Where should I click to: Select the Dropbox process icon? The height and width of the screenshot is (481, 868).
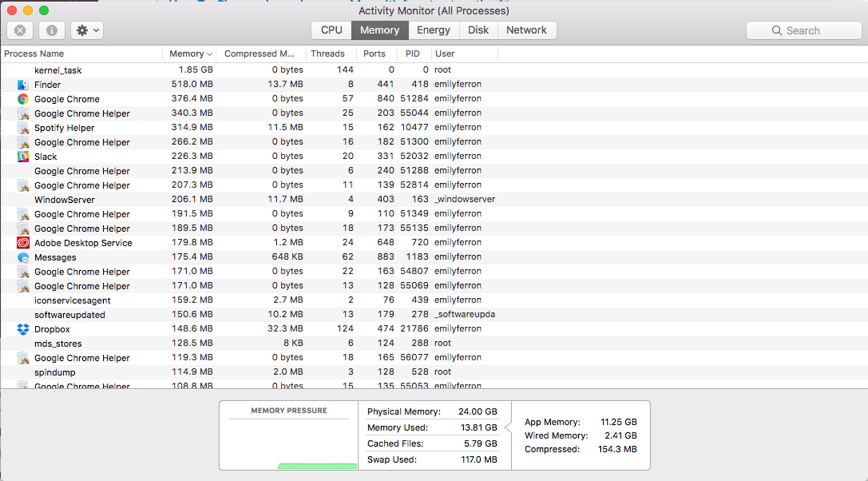point(23,329)
